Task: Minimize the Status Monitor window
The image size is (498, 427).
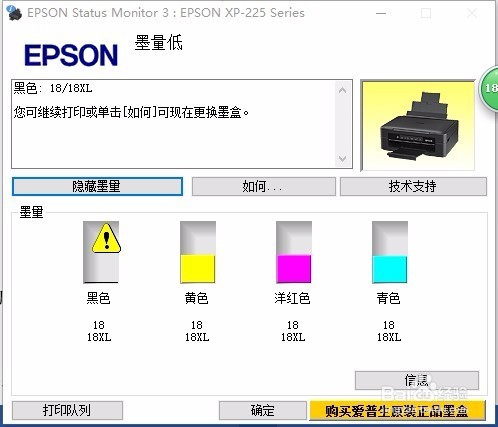Action: coord(381,13)
